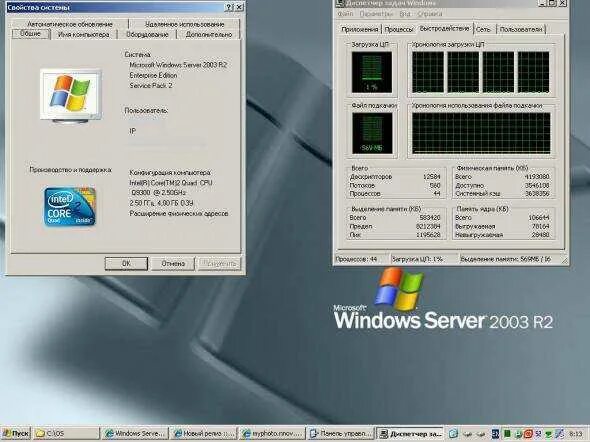
Task: Click Диспетчер за... taskbar button
Action: (410, 434)
